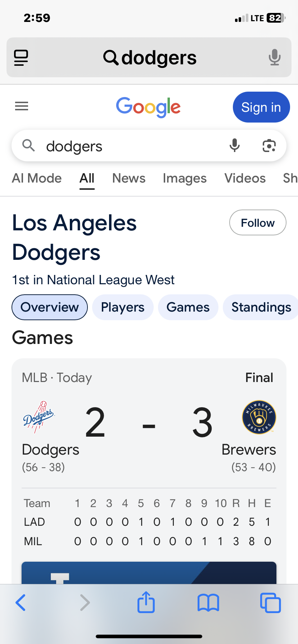The width and height of the screenshot is (298, 644).
Task: Open the AI Mode tab
Action: [x=37, y=178]
